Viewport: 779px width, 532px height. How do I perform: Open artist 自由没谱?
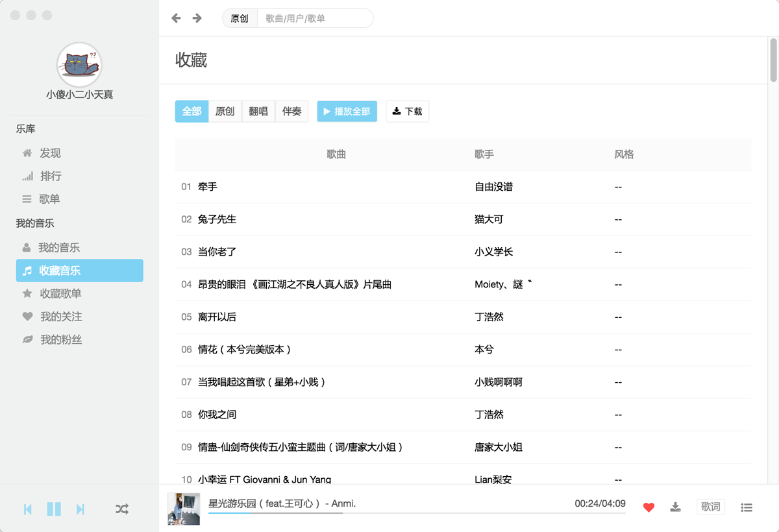(x=494, y=187)
